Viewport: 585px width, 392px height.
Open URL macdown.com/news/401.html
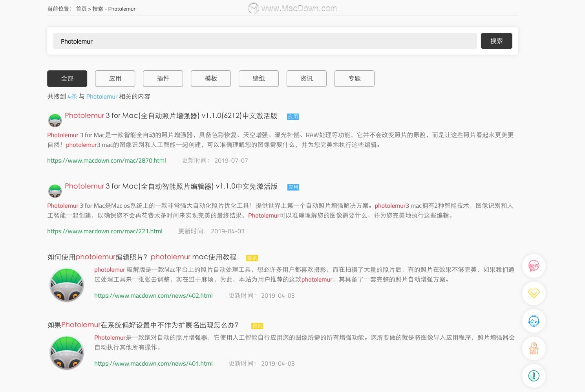point(154,363)
